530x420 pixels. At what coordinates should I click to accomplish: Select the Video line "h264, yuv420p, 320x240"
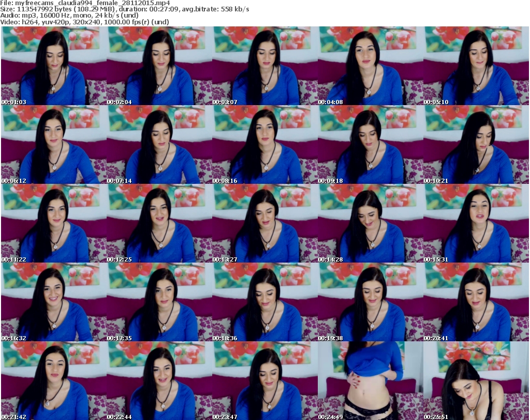click(62, 22)
